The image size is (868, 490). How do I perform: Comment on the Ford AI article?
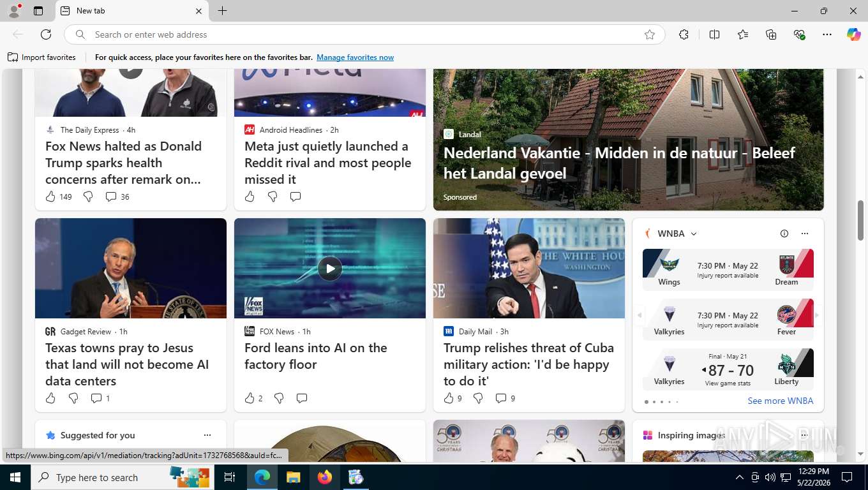click(302, 398)
